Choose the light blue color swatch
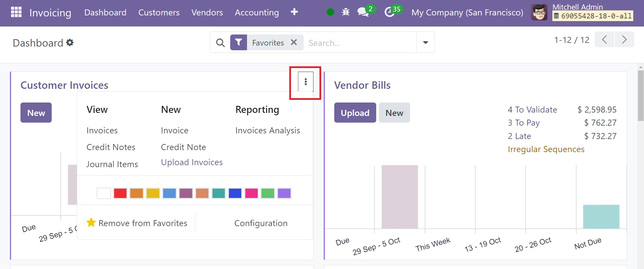 tap(169, 193)
